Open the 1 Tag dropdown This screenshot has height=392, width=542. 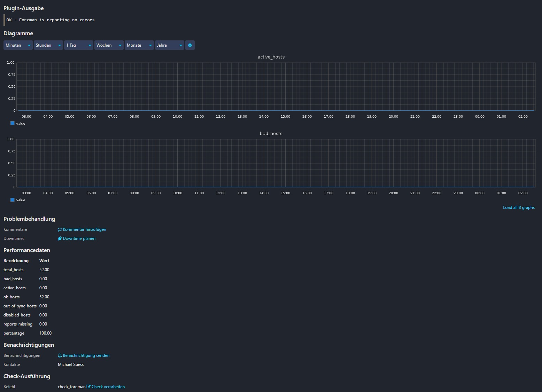click(x=78, y=45)
